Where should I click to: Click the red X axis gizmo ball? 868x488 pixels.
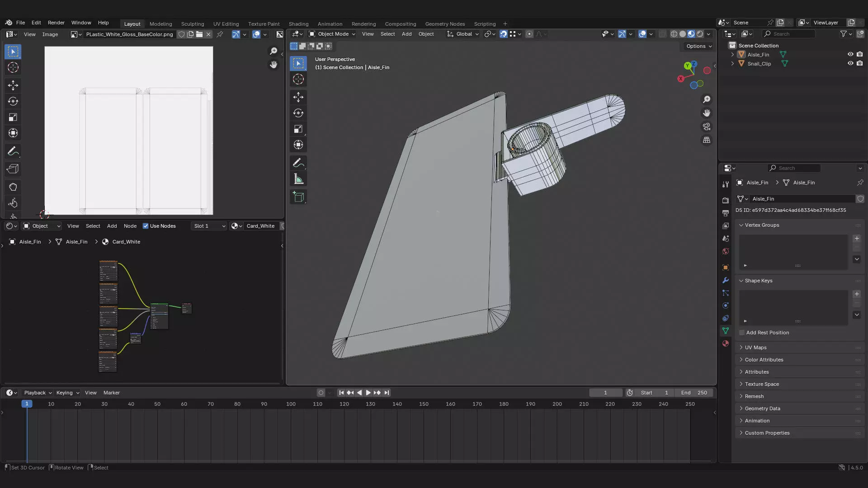click(680, 79)
